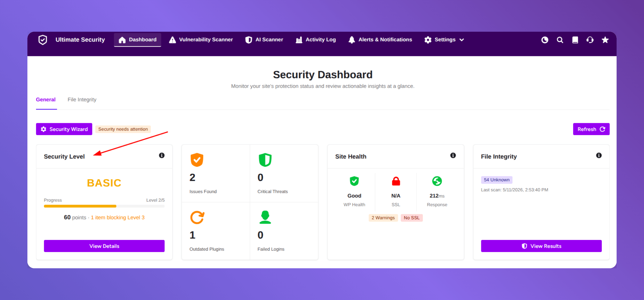Open support headset icon
Image resolution: width=644 pixels, height=300 pixels.
point(590,40)
